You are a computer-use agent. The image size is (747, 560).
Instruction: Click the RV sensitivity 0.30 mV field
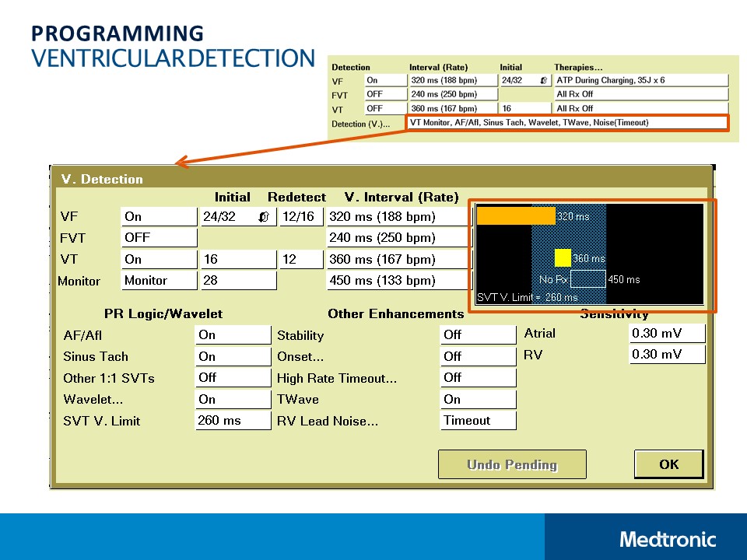tap(667, 355)
